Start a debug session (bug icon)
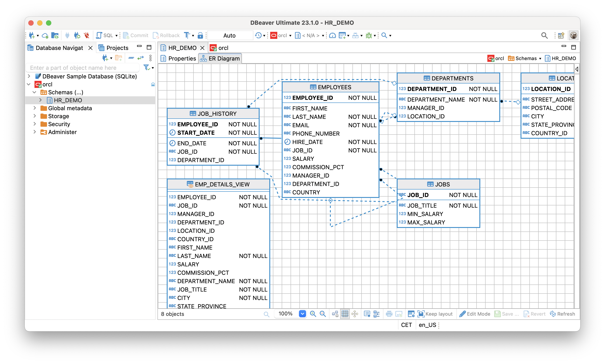 point(368,35)
